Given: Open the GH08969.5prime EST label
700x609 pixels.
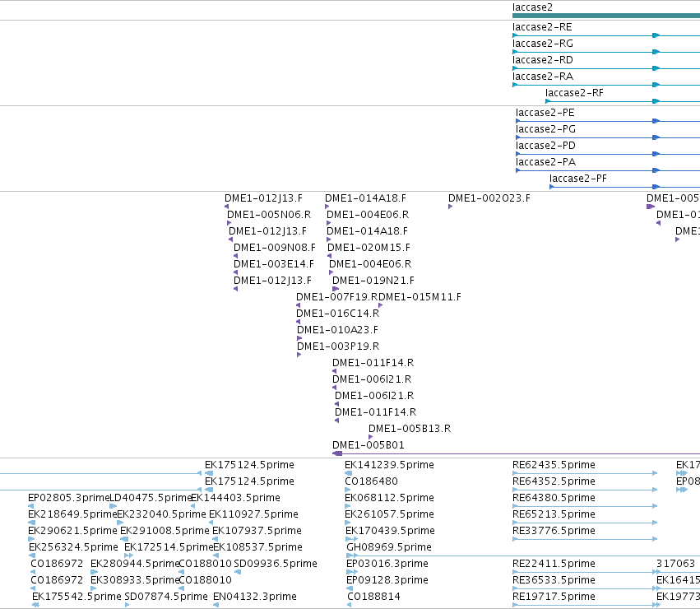Looking at the screenshot, I should (x=389, y=547).
